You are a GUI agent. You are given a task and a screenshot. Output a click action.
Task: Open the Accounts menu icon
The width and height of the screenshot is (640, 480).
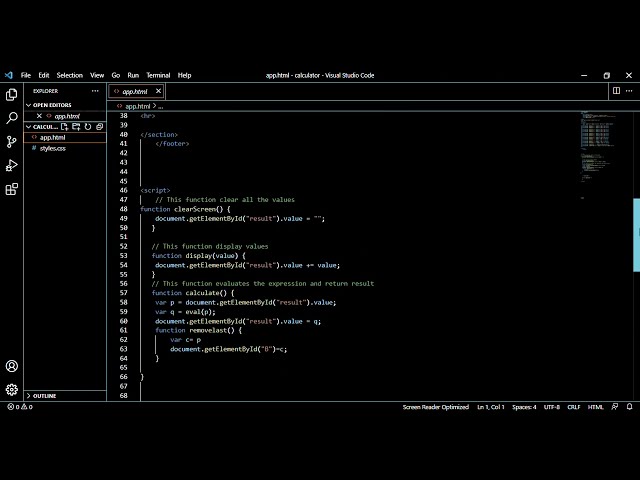(11, 366)
